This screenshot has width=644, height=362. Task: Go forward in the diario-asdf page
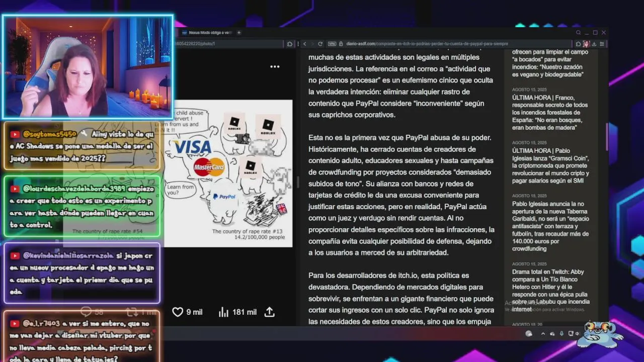pos(312,44)
